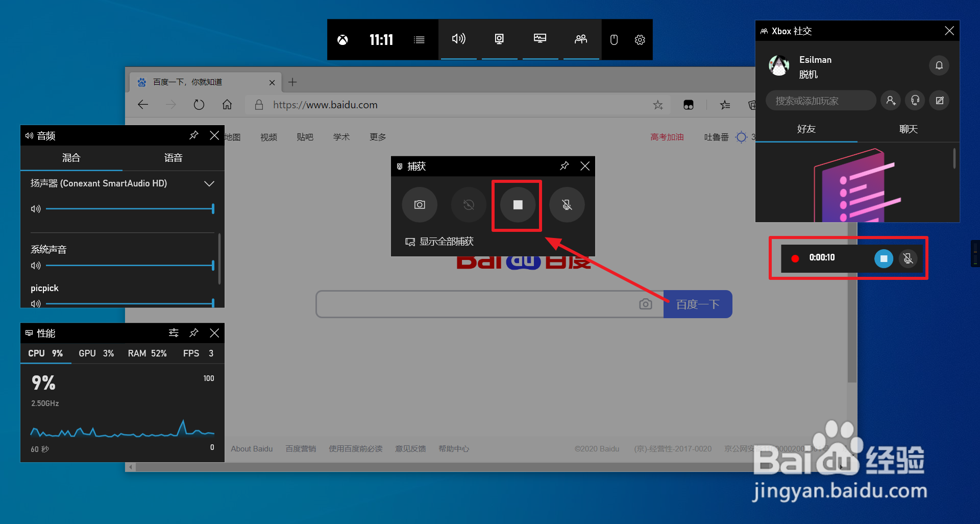Open the party headset icon

915,101
